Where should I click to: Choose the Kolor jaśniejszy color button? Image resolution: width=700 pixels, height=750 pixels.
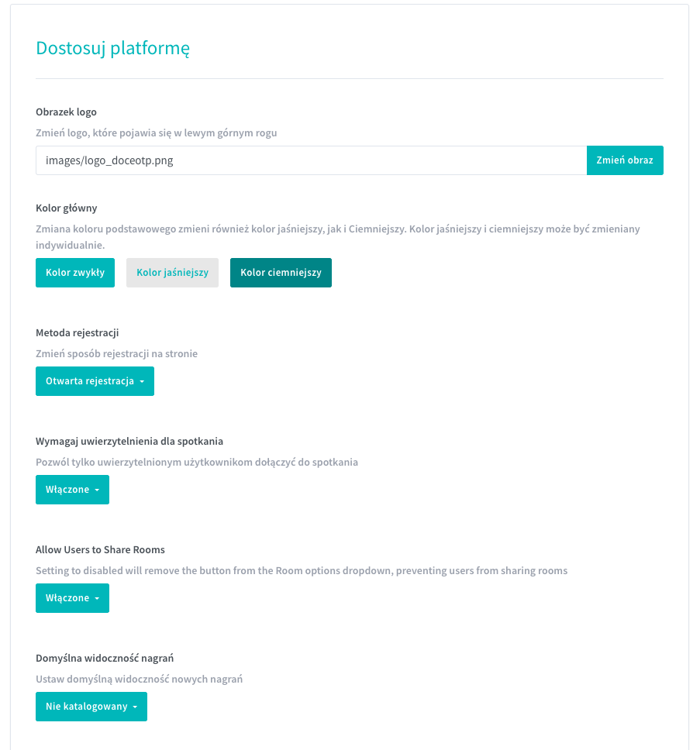(172, 273)
